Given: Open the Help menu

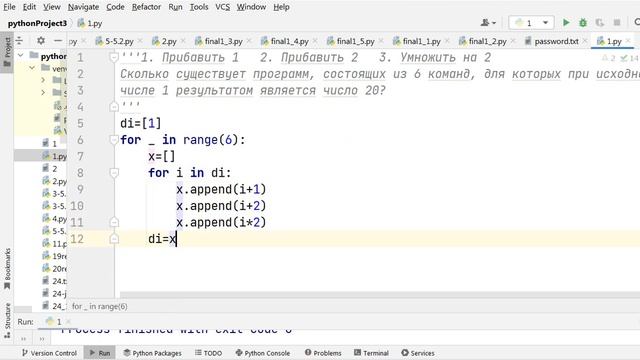Looking at the screenshot, I should pos(281,7).
